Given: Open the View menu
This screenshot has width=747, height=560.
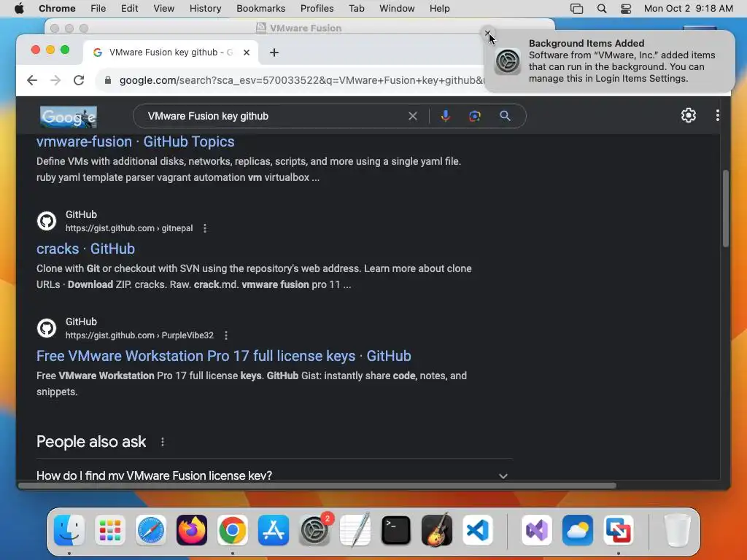Looking at the screenshot, I should tap(164, 9).
